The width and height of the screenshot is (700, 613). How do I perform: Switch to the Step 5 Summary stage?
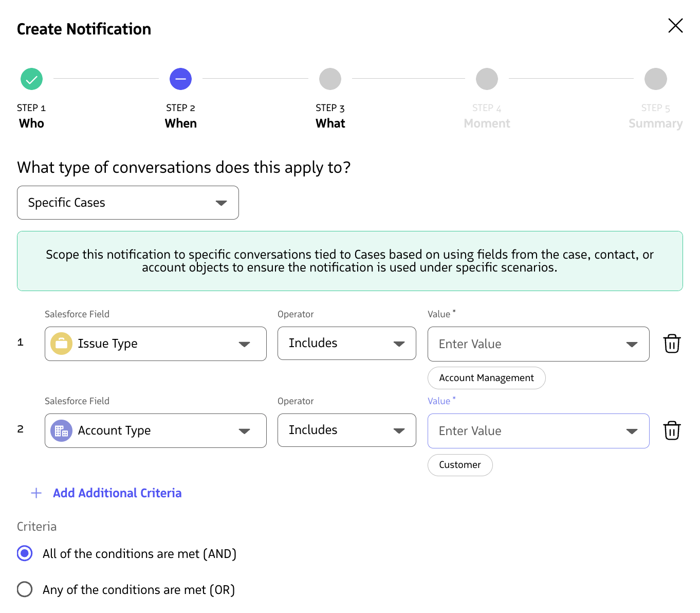pyautogui.click(x=655, y=79)
